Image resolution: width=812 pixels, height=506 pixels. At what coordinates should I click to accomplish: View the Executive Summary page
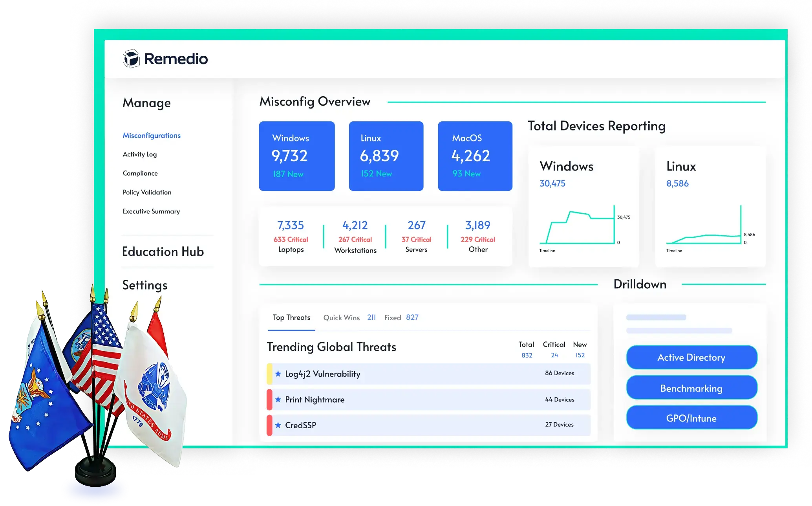point(151,211)
